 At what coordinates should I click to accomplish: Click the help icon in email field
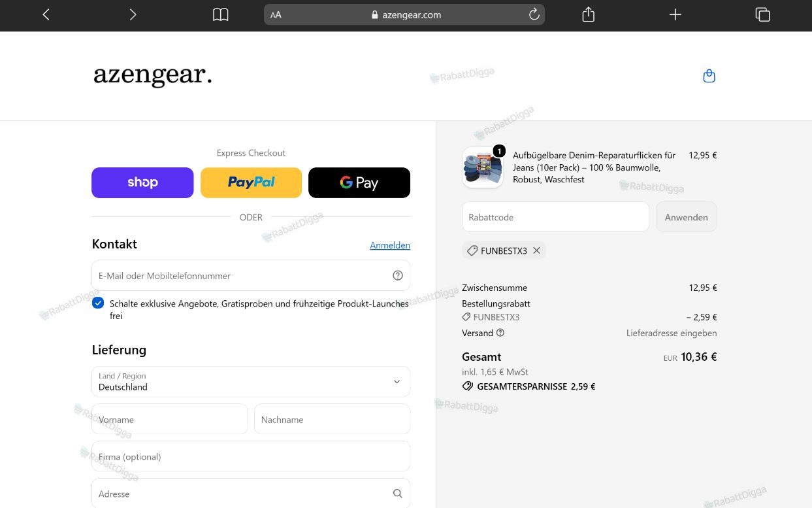(397, 275)
